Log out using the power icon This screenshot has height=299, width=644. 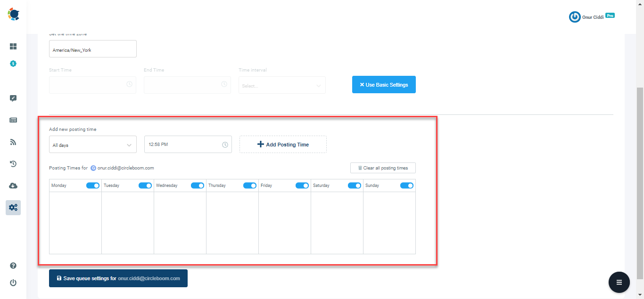(x=13, y=283)
